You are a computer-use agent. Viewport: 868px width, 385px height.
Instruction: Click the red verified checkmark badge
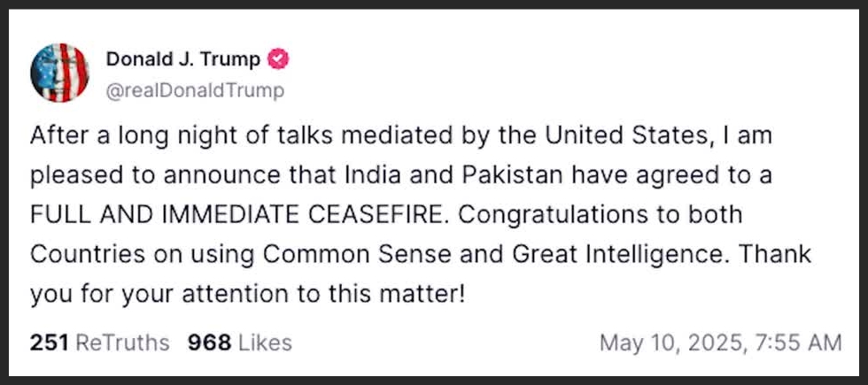(x=279, y=60)
